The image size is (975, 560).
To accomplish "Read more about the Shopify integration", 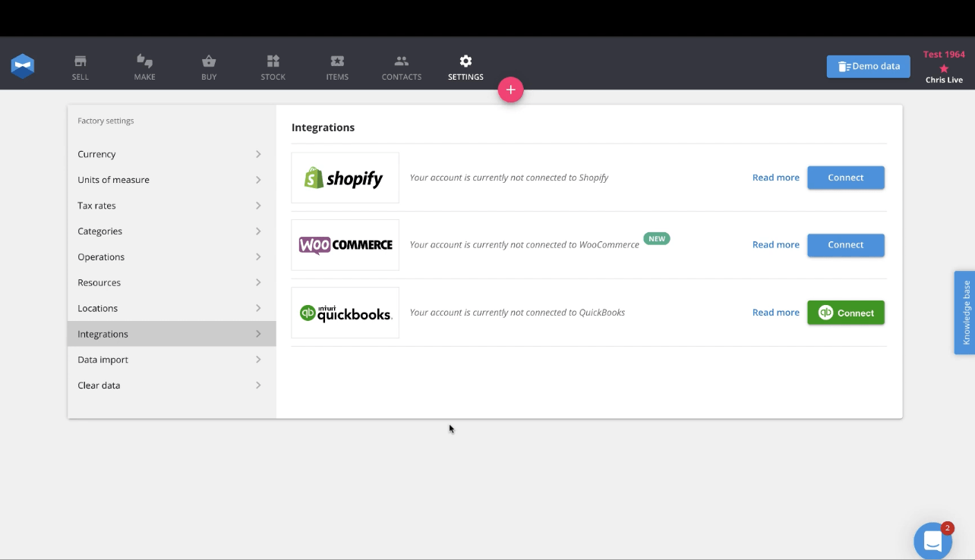I will pos(776,178).
